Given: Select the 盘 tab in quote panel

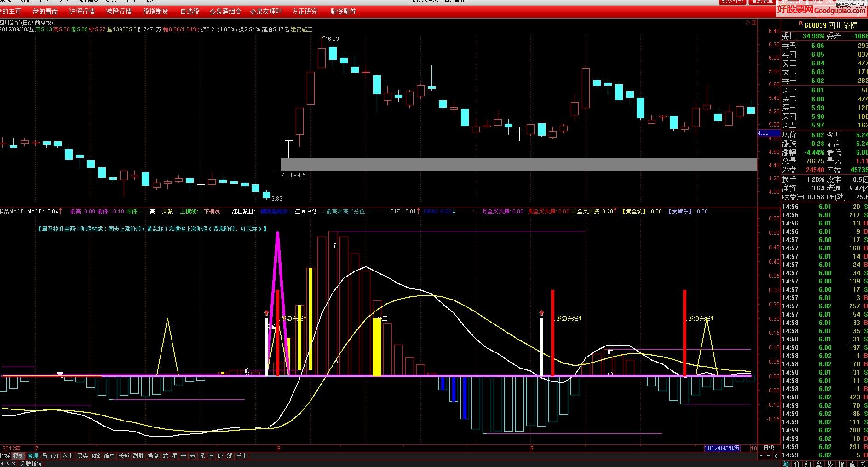Looking at the screenshot, I should [x=819, y=464].
